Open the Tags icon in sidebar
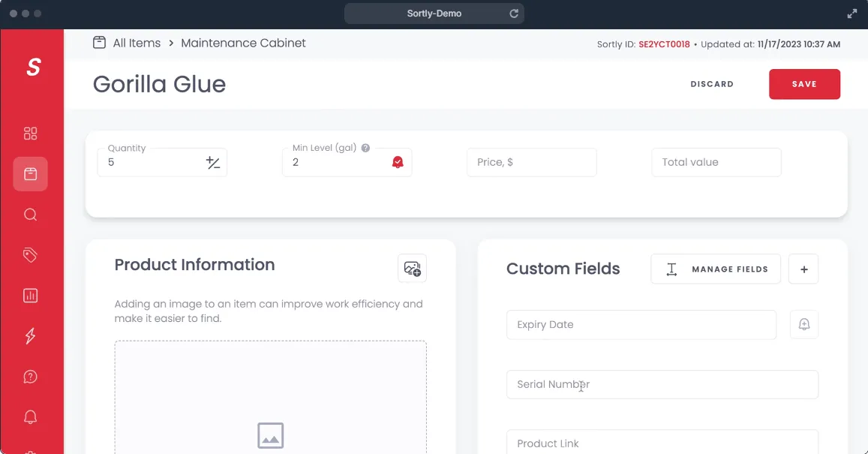 31,254
